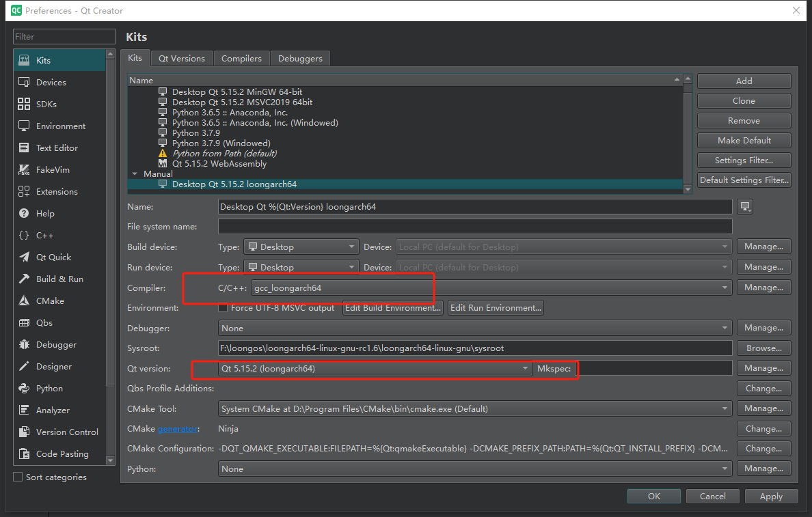The height and width of the screenshot is (517, 812).
Task: Open the Qbs settings category
Action: pos(59,322)
